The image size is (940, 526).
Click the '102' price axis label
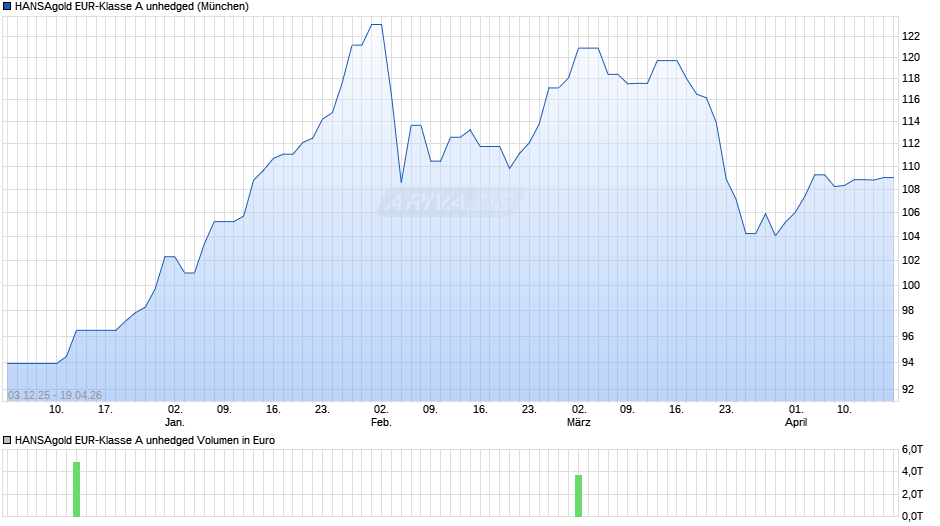point(911,260)
